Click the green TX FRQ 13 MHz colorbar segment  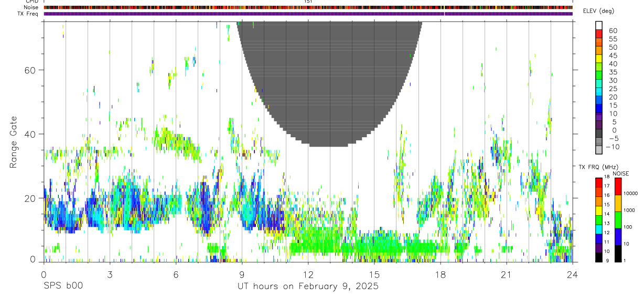coord(599,219)
